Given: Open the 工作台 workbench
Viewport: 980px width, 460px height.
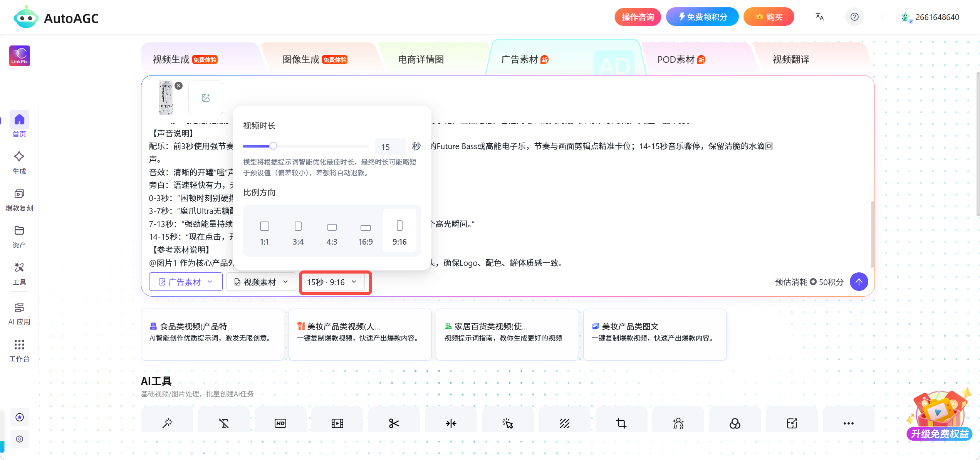Looking at the screenshot, I should tap(19, 351).
